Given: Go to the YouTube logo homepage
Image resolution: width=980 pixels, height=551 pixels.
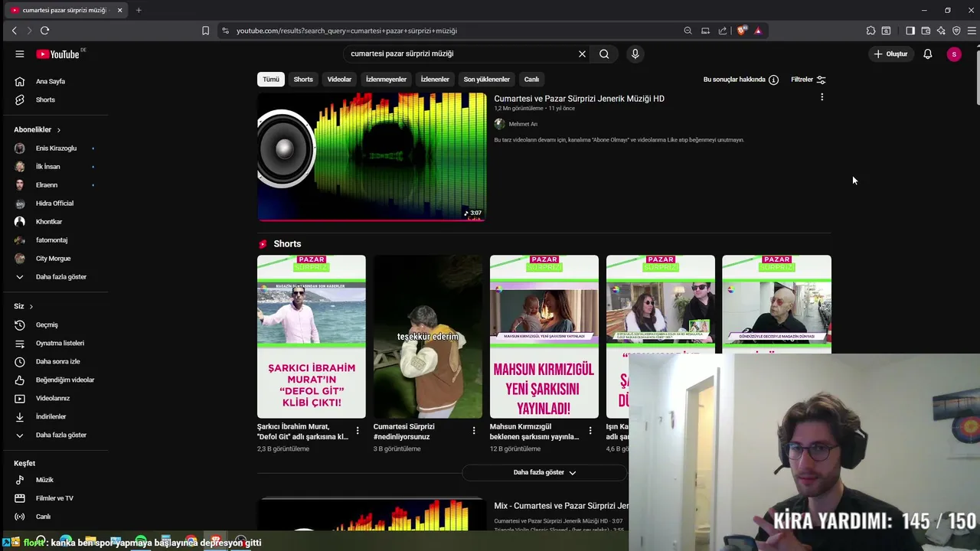Looking at the screenshot, I should 57,54.
